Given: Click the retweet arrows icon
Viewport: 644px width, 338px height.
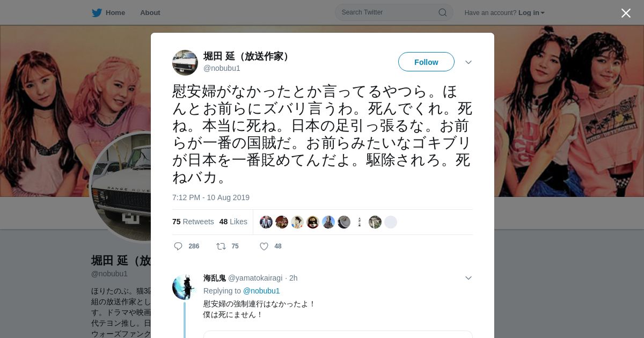Looking at the screenshot, I should coord(221,246).
